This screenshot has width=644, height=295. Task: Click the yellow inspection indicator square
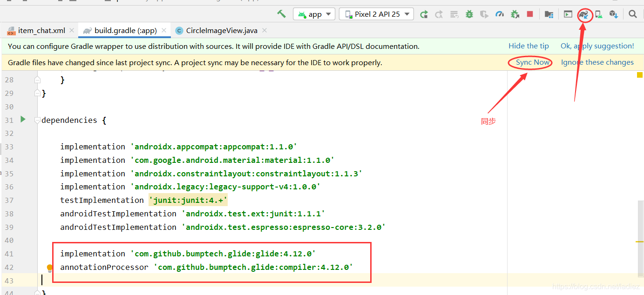640,75
